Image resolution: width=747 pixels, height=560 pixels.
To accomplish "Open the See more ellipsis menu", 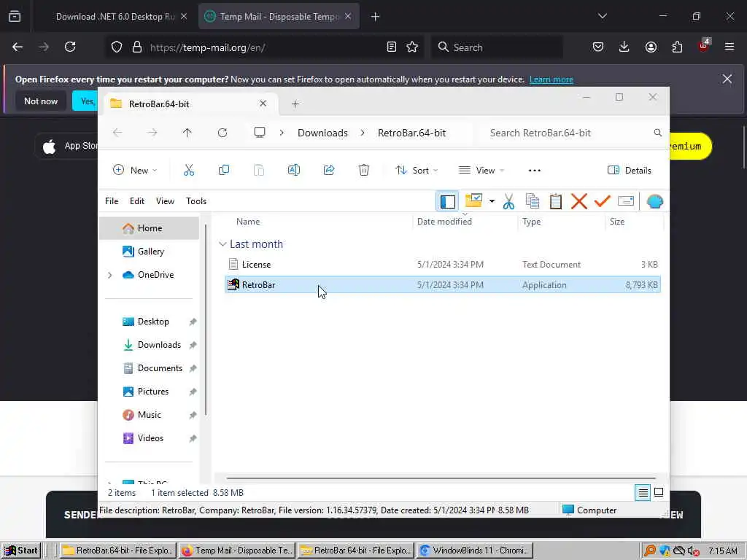I will coord(534,171).
